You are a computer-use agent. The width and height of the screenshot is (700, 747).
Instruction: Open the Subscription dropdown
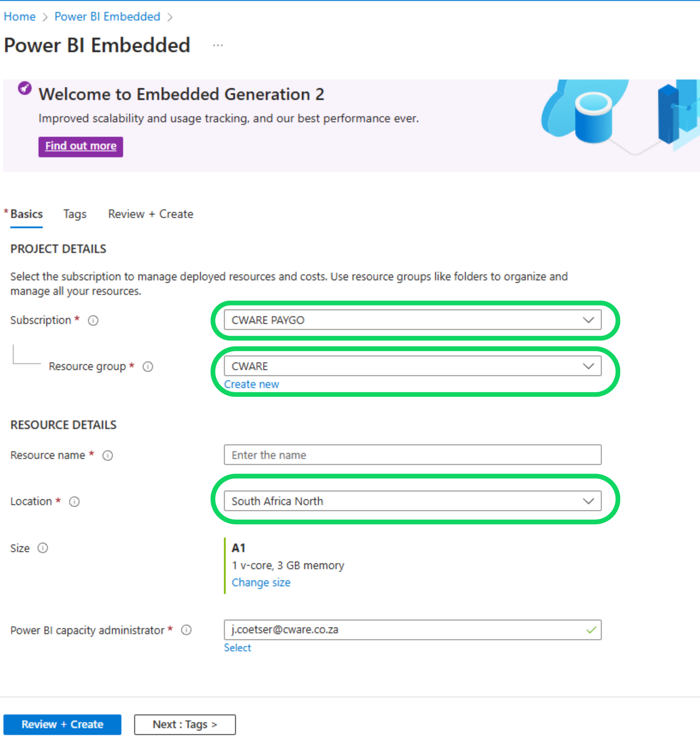(412, 320)
